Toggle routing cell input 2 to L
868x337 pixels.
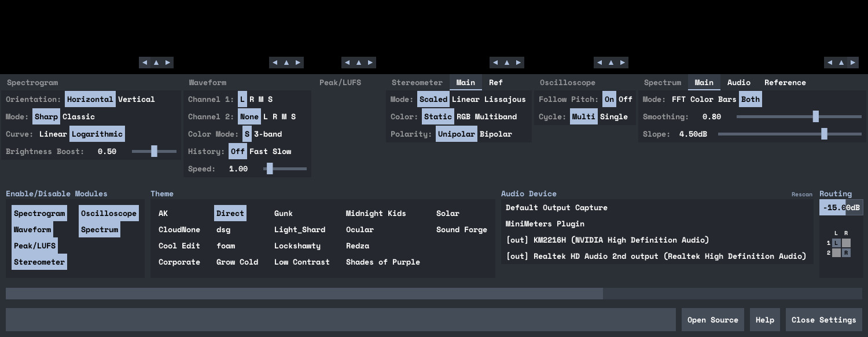[x=836, y=253]
